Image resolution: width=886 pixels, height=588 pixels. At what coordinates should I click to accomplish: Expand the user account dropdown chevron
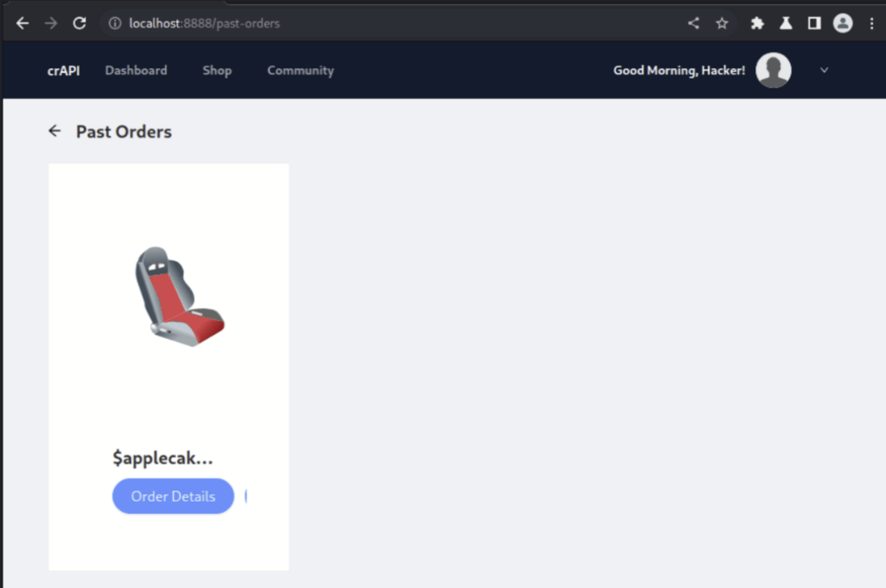click(824, 70)
